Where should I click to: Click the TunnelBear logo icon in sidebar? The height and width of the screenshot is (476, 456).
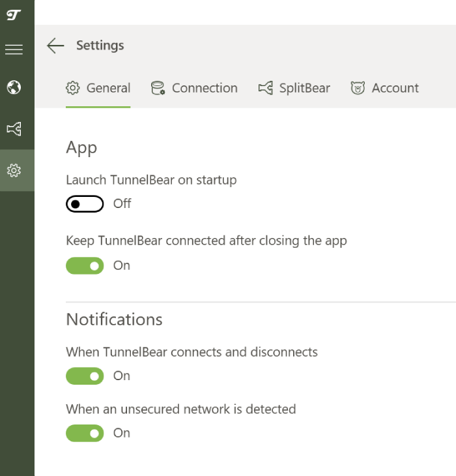click(14, 15)
